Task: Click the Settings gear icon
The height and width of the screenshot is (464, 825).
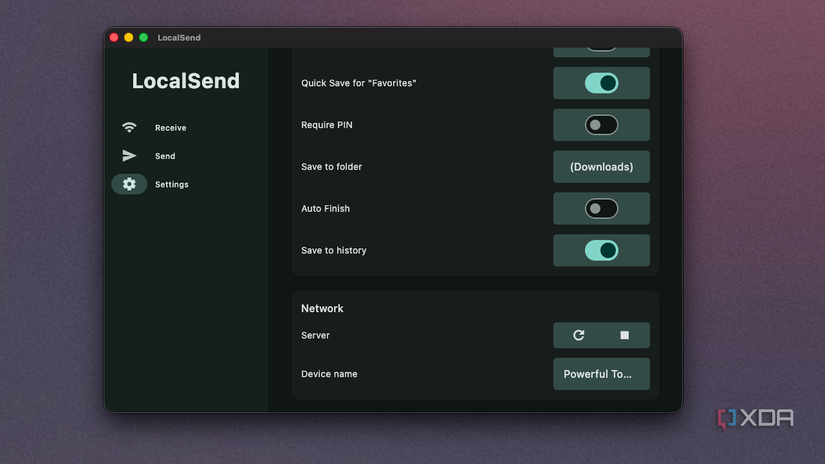Action: tap(129, 184)
